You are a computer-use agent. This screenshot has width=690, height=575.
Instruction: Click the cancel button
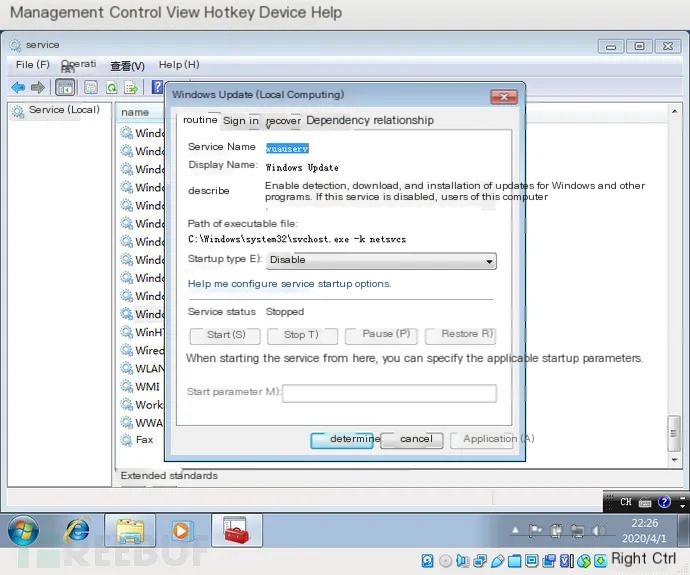[x=412, y=440]
